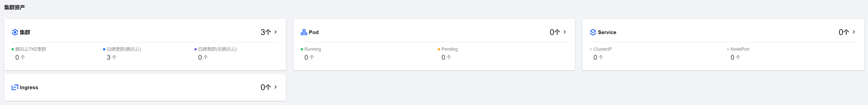This screenshot has height=105, width=868.
Task: Select the 自建集群(腾讯云) label
Action: pos(124,49)
